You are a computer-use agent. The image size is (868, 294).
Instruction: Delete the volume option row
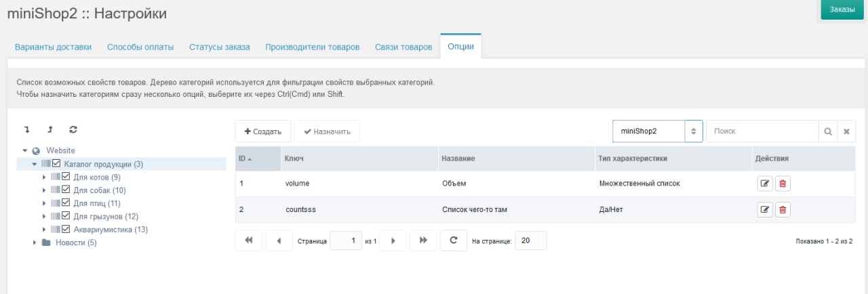[783, 184]
